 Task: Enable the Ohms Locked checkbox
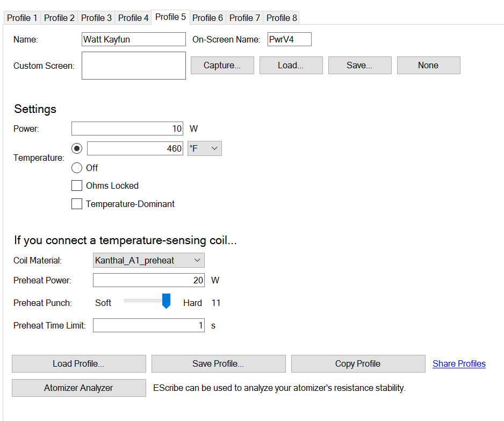point(77,186)
